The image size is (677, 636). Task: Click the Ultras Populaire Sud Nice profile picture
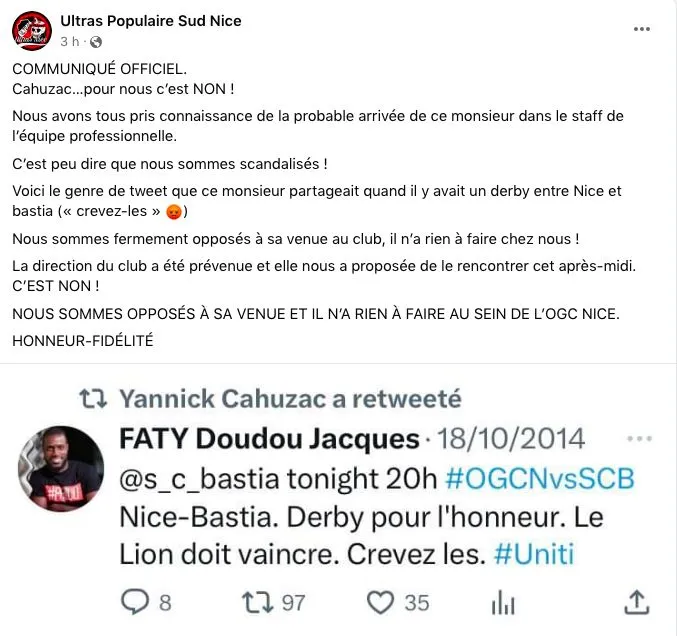(x=32, y=31)
